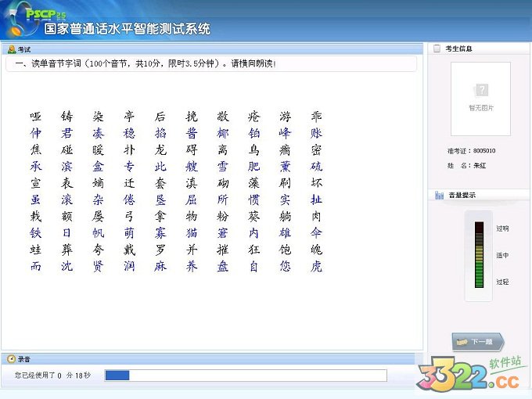Click the character 稳 in the grid
The height and width of the screenshot is (399, 532).
[x=129, y=133]
